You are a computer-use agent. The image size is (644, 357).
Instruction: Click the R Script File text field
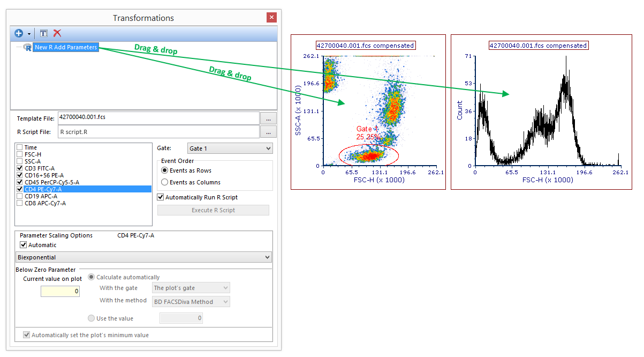click(x=158, y=131)
